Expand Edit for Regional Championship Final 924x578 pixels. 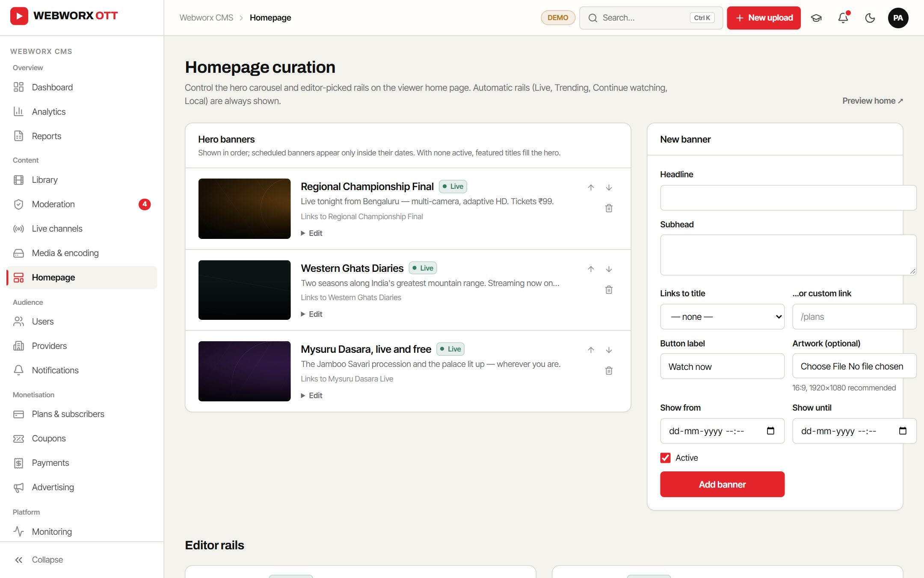(311, 233)
